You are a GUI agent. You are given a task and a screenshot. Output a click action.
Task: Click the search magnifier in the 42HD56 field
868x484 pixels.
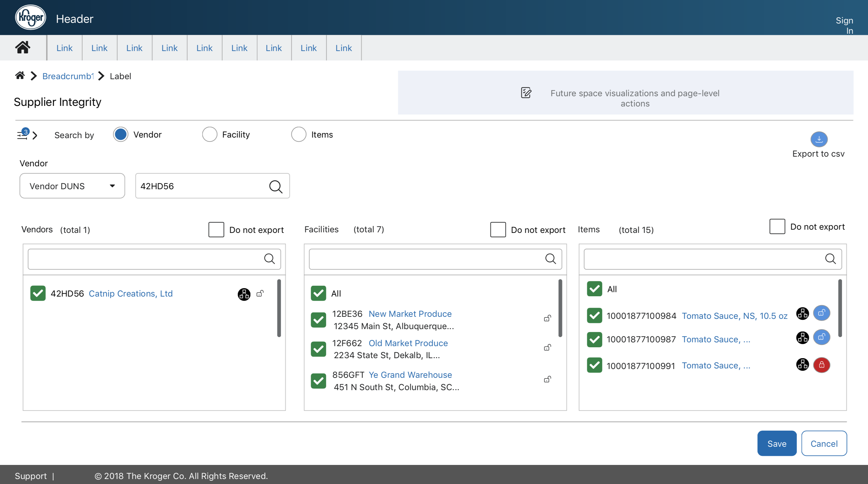pos(275,186)
